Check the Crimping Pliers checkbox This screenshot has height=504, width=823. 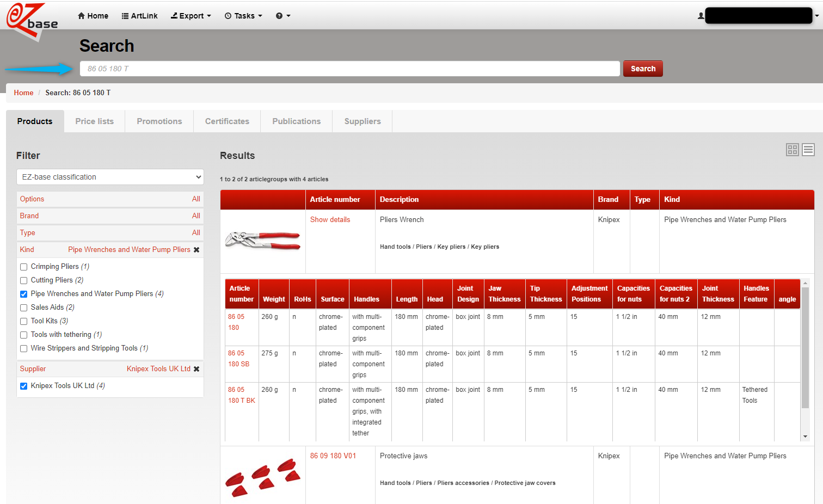click(23, 267)
